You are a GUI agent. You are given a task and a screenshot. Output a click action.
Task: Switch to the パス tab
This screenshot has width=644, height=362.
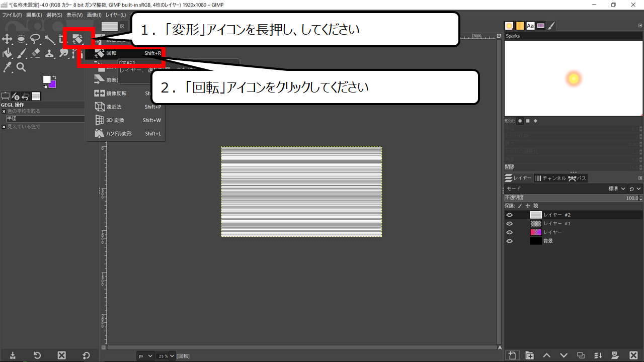click(x=577, y=178)
